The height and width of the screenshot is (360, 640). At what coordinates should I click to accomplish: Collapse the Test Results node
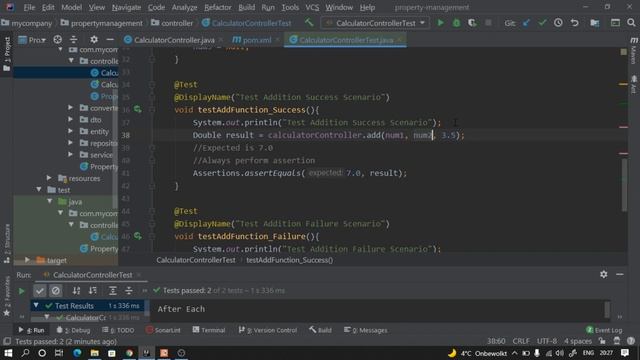(36, 305)
